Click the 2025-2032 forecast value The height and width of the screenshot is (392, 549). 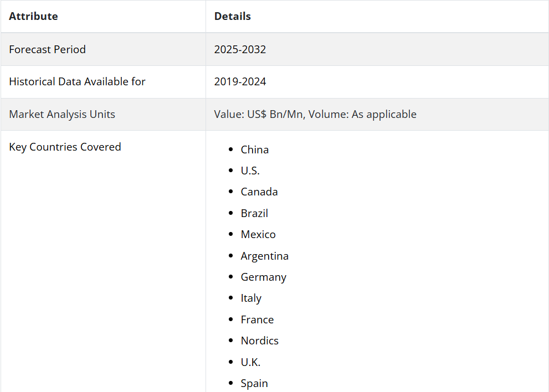pyautogui.click(x=240, y=49)
